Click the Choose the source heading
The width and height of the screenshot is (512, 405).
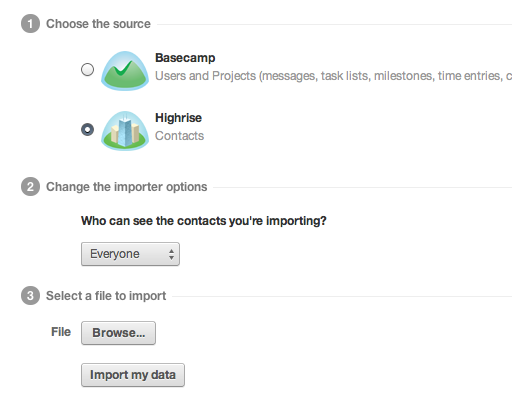(x=98, y=24)
